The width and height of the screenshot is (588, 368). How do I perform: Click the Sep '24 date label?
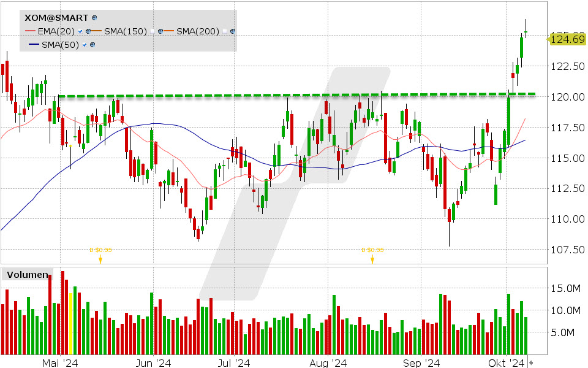coord(421,362)
